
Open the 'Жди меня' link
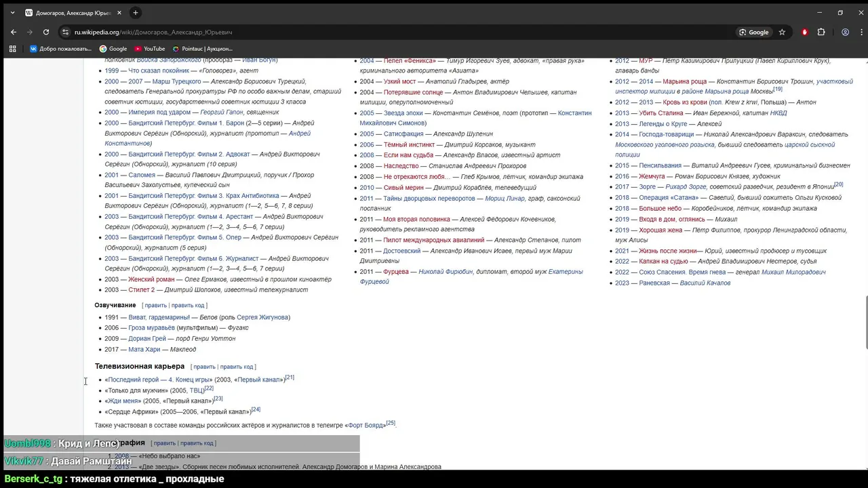click(x=124, y=401)
